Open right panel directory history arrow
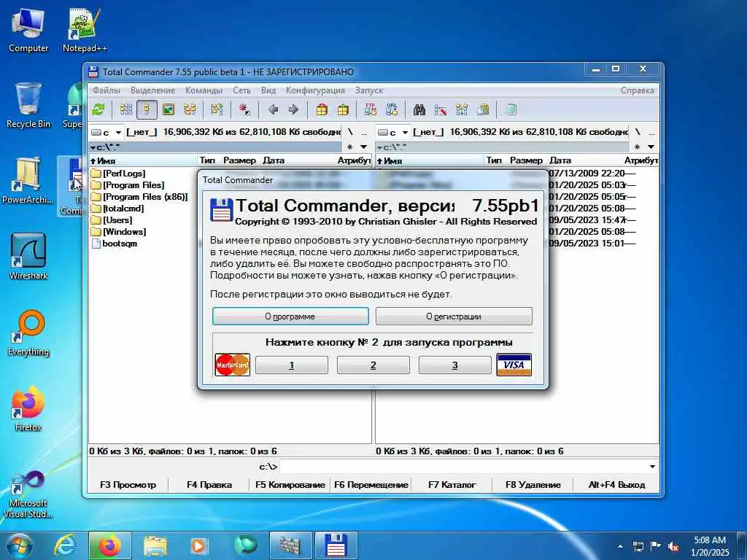 pos(651,147)
